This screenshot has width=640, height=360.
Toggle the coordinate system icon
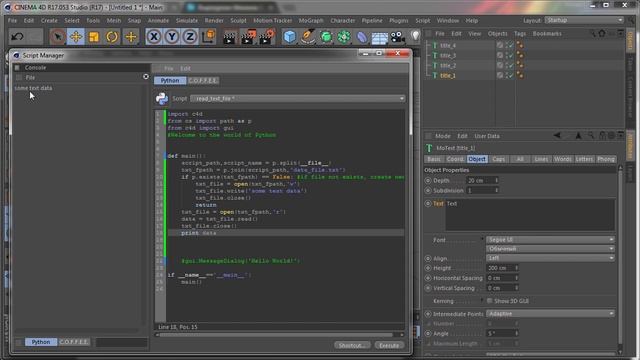pyautogui.click(x=209, y=37)
